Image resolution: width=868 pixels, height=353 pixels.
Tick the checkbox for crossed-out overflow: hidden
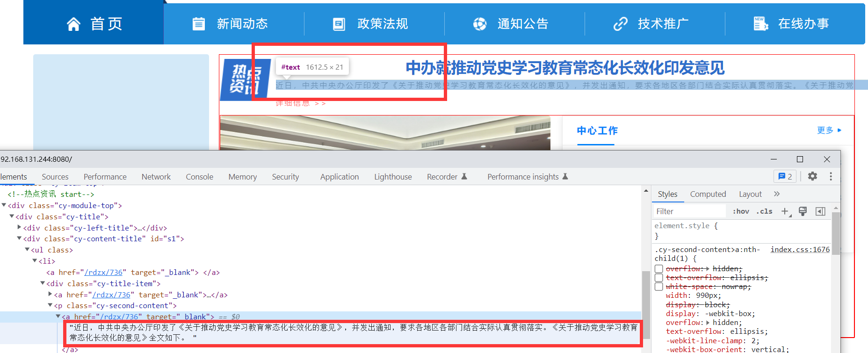(659, 269)
